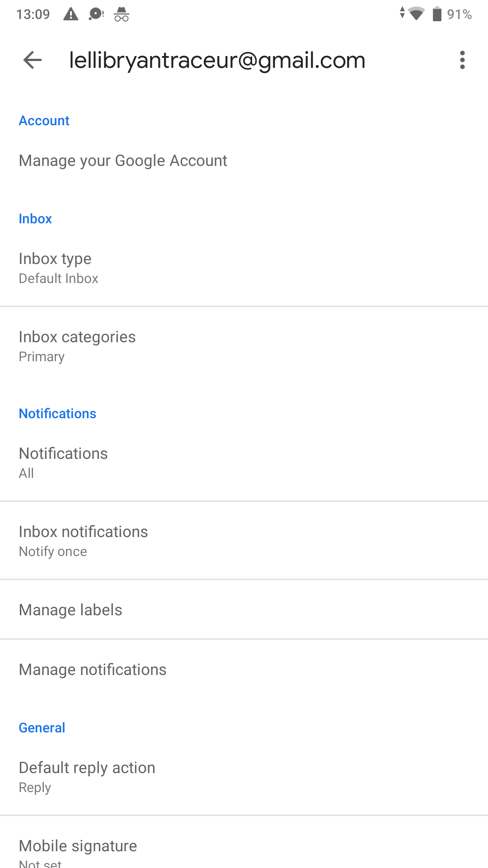Open the three-dot overflow menu
The height and width of the screenshot is (868, 488).
click(462, 60)
